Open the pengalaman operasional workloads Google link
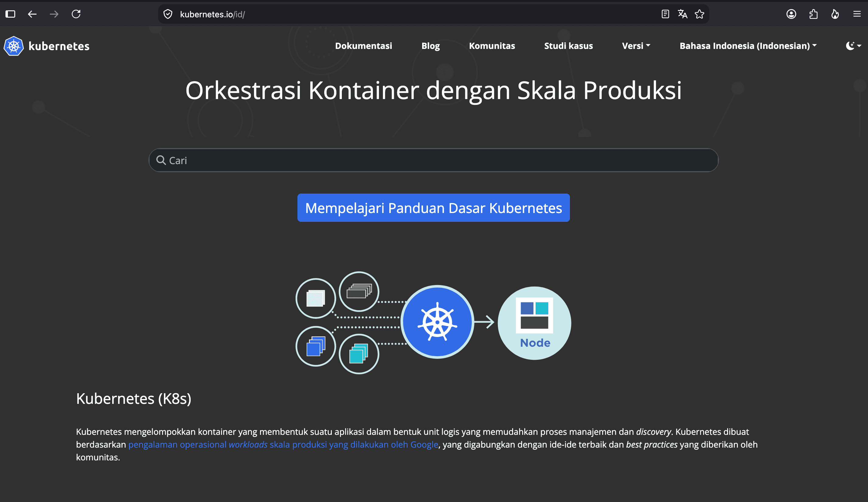The image size is (868, 502). coord(283,445)
